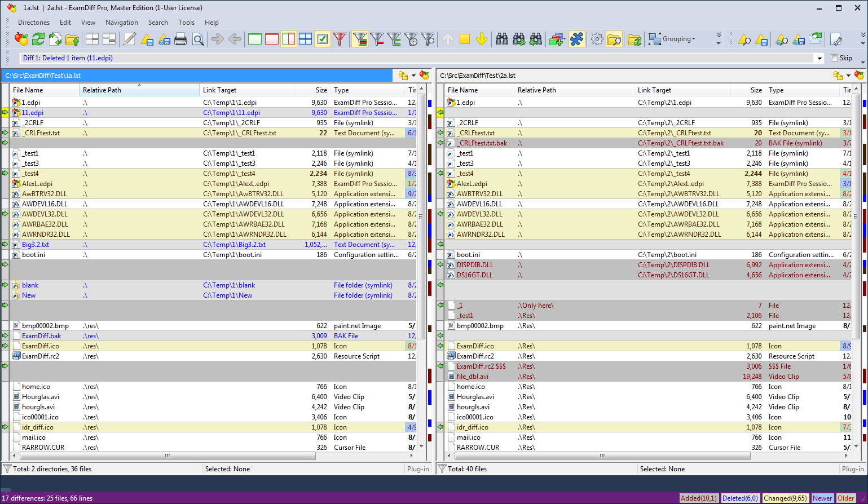Viewport: 868px width, 504px height.
Task: Click left pane horizontal scrollbar thumb
Action: [x=167, y=456]
